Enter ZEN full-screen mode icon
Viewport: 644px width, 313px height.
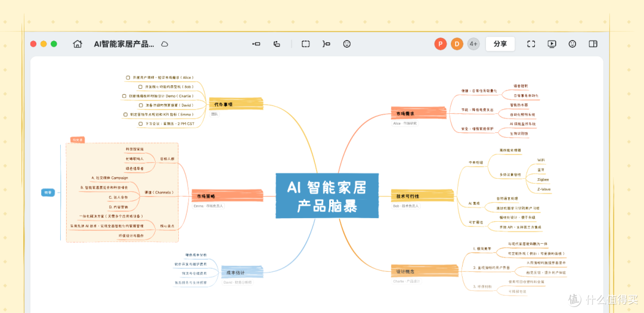click(x=531, y=44)
